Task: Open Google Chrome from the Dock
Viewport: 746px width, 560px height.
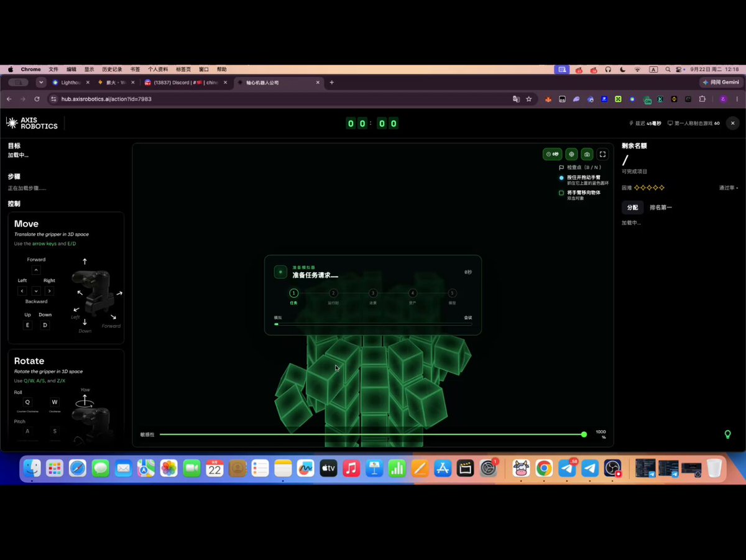Action: point(544,468)
